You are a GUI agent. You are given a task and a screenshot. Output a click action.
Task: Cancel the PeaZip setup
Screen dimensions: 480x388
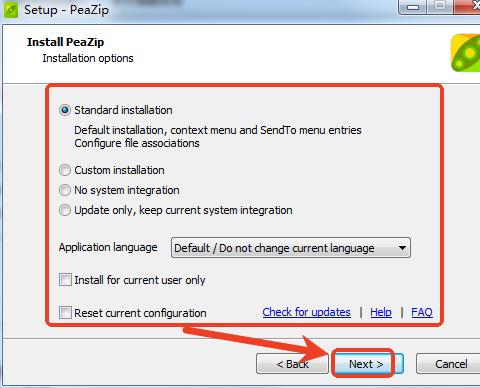click(451, 364)
